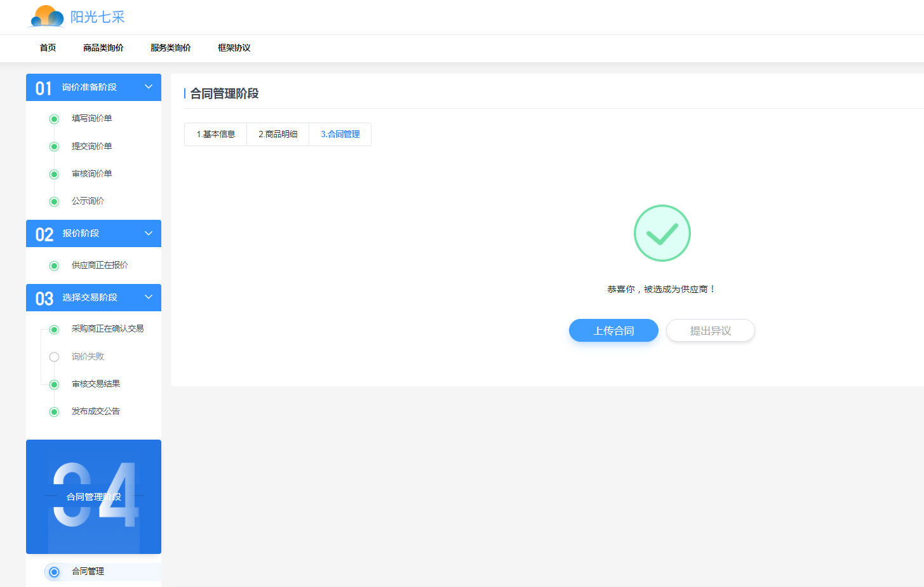Viewport: 924px width, 587px height.
Task: Collapse the 01 询价准备阶段 section chevron
Action: coord(149,87)
